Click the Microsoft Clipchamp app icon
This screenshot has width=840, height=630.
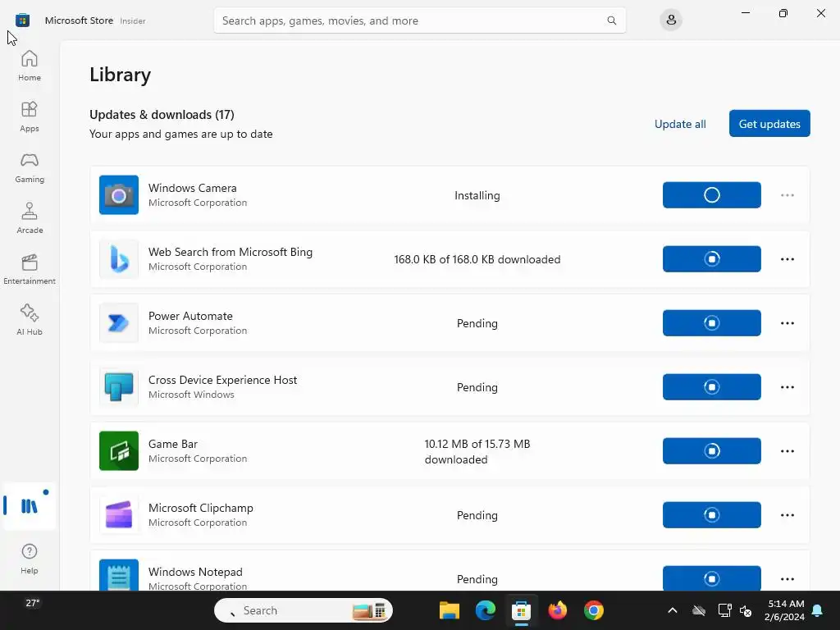point(119,515)
